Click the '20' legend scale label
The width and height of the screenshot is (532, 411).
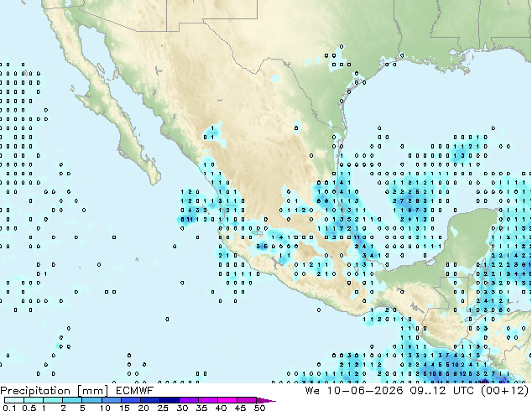point(143,408)
